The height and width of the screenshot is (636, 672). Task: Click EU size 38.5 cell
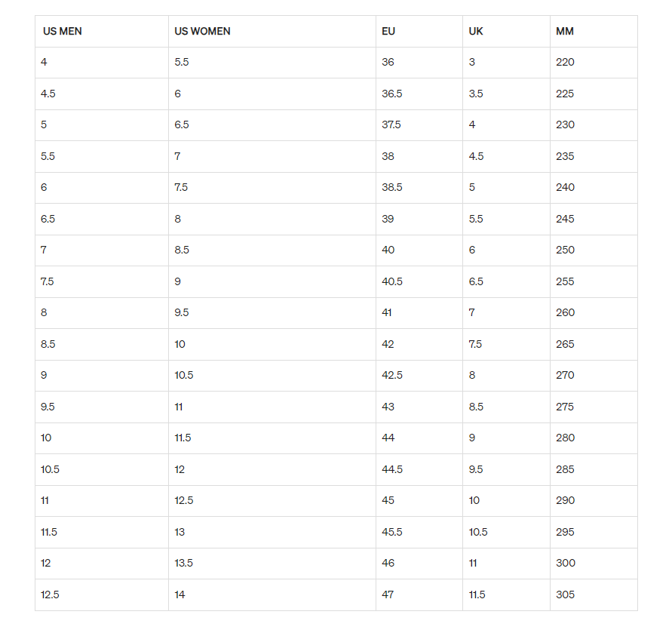[x=392, y=187]
